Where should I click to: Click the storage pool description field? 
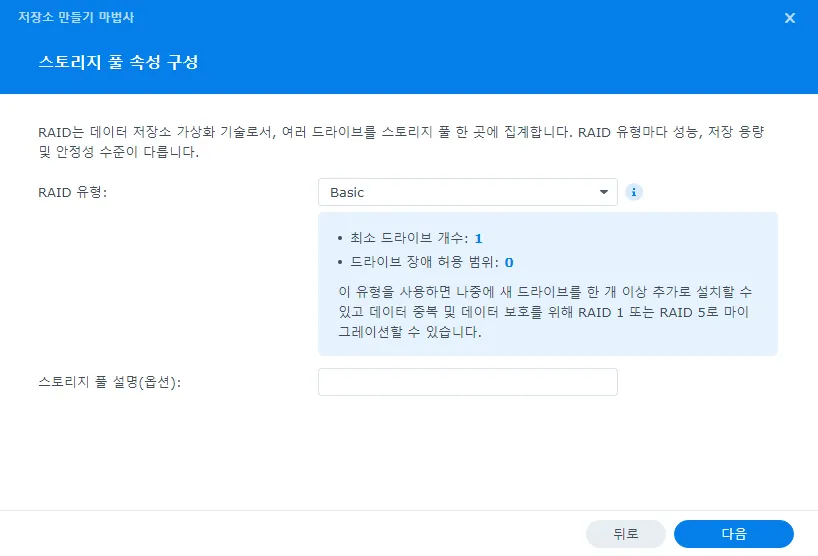point(467,382)
